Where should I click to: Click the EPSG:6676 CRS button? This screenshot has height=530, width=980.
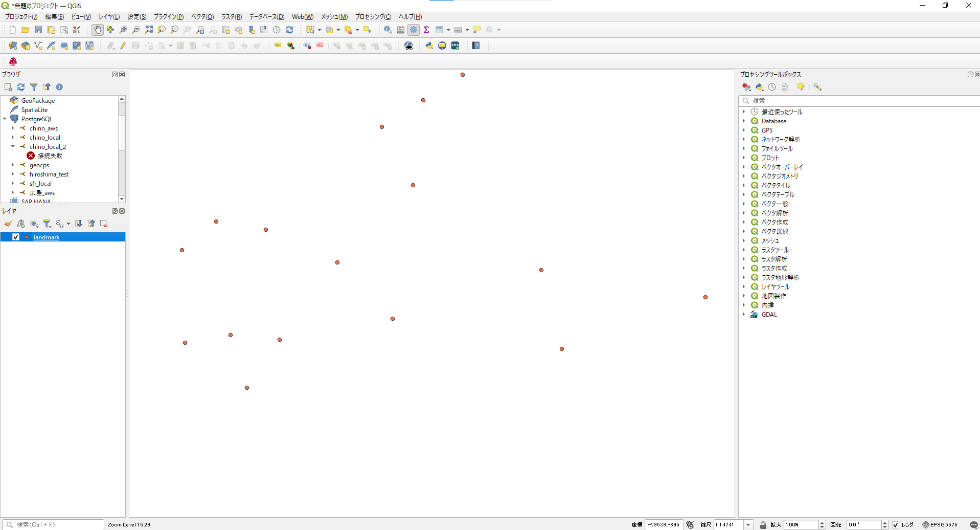point(940,524)
